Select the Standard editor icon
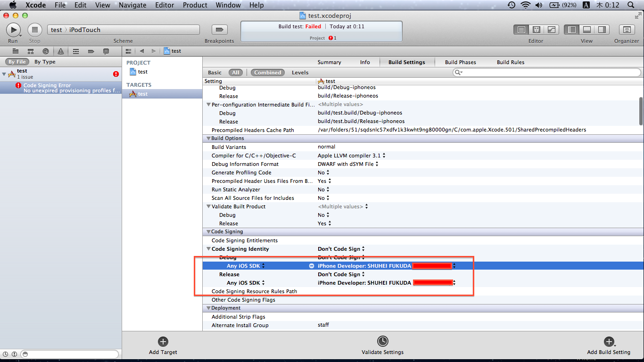The height and width of the screenshot is (362, 644). tap(521, 30)
